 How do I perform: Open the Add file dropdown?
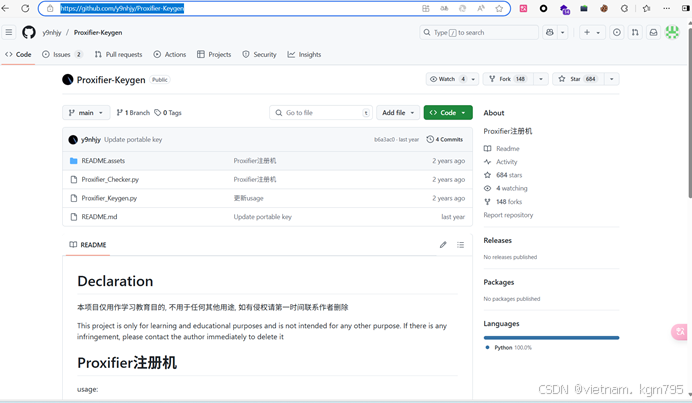(398, 113)
